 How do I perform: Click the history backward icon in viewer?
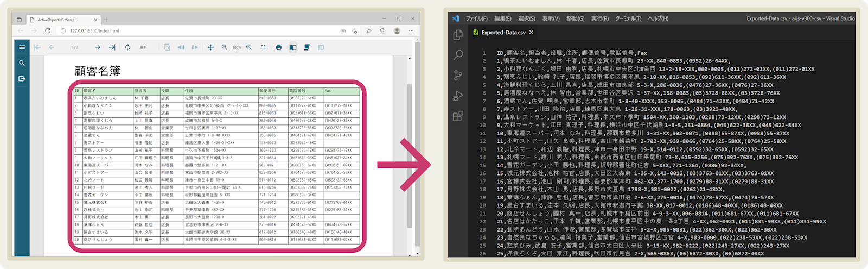[x=181, y=47]
